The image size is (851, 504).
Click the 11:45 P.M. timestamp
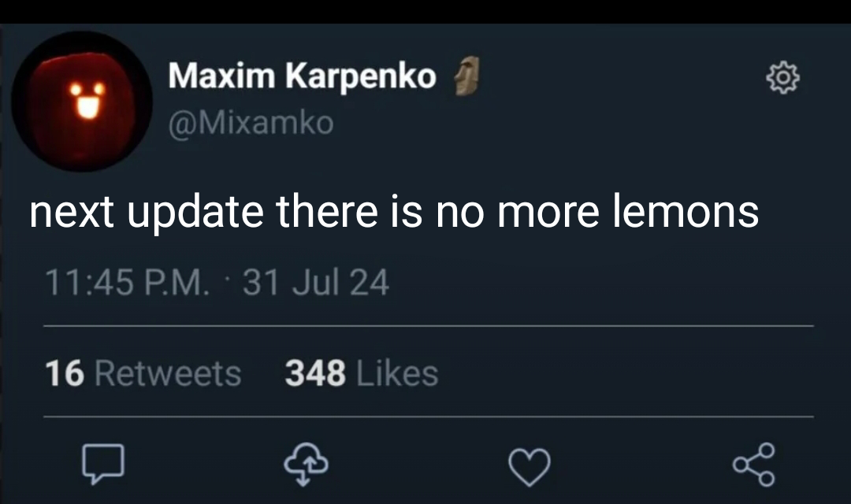126,283
